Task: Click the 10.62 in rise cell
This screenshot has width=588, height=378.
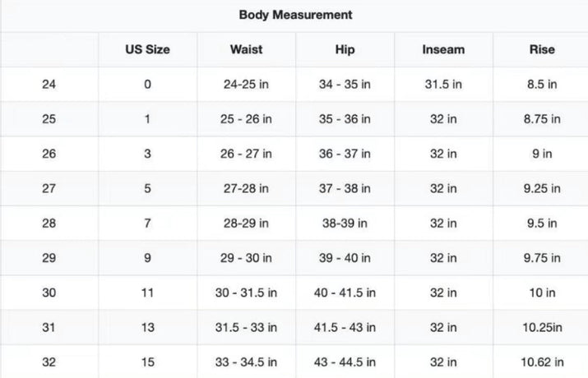Action: point(542,362)
